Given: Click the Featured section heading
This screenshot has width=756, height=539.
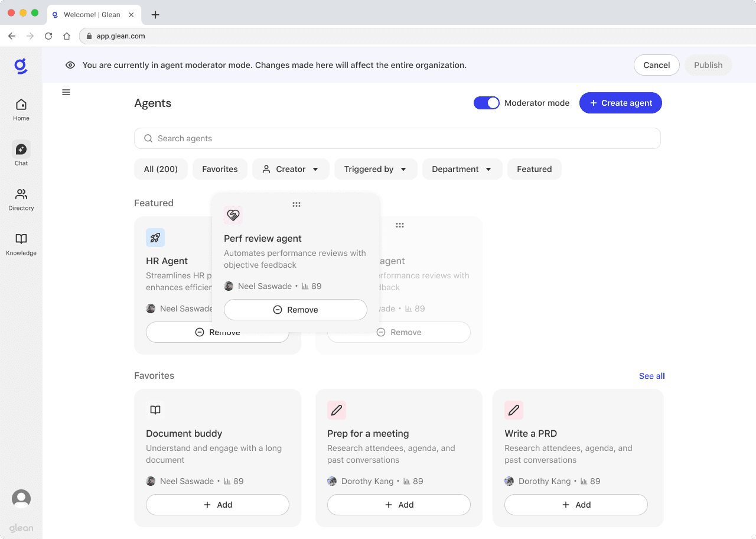Looking at the screenshot, I should 154,203.
